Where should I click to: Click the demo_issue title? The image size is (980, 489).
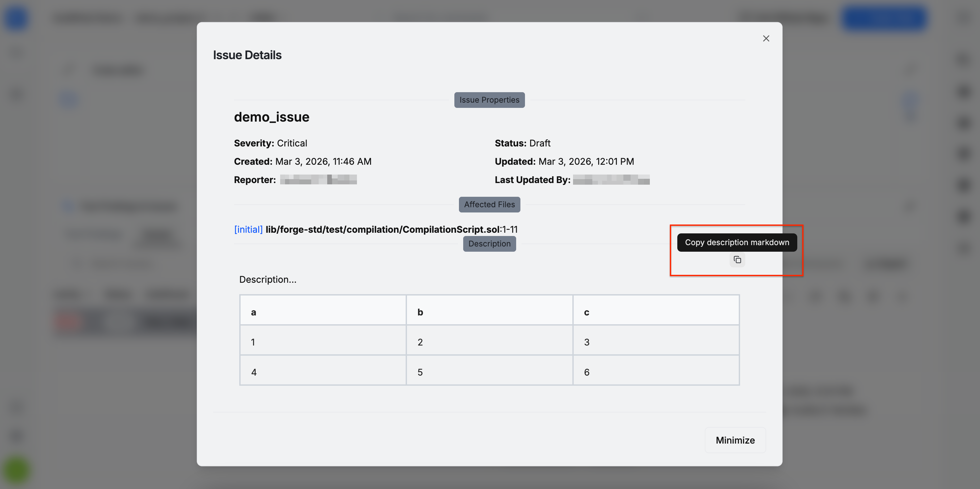pyautogui.click(x=271, y=117)
